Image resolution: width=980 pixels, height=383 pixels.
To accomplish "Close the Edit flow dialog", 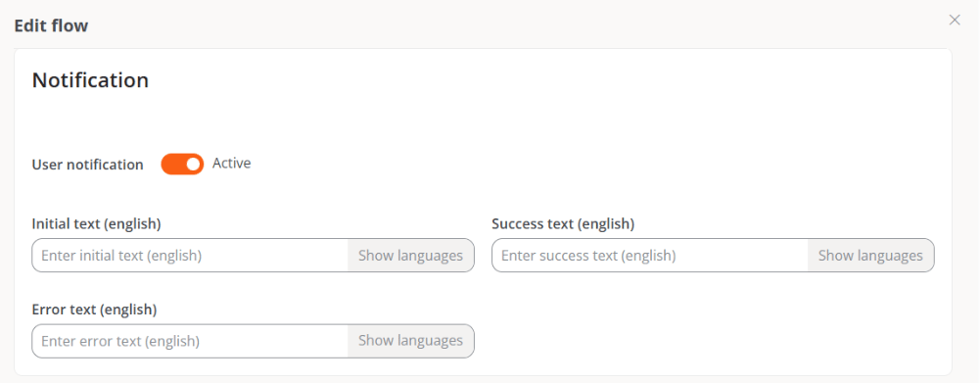I will [x=955, y=20].
